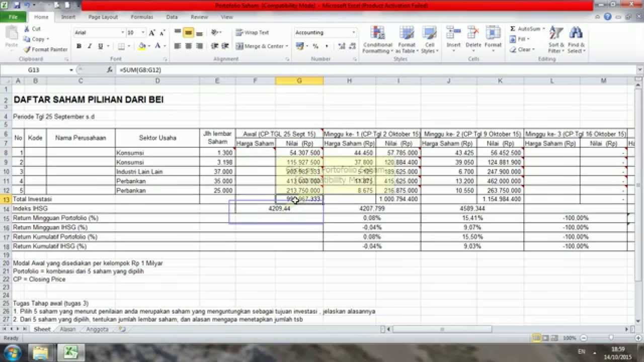Image resolution: width=644 pixels, height=362 pixels.
Task: Open the Windows Start orb
Action: point(12,352)
